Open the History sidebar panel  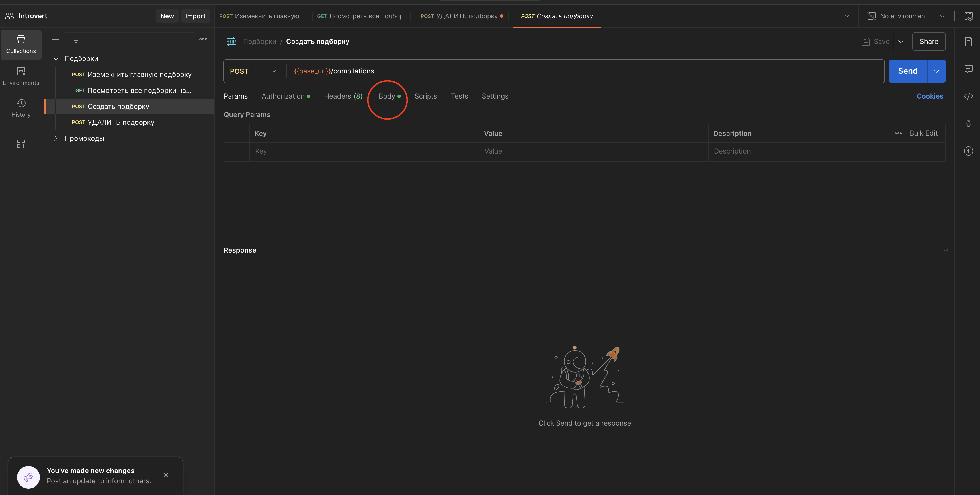click(x=21, y=108)
